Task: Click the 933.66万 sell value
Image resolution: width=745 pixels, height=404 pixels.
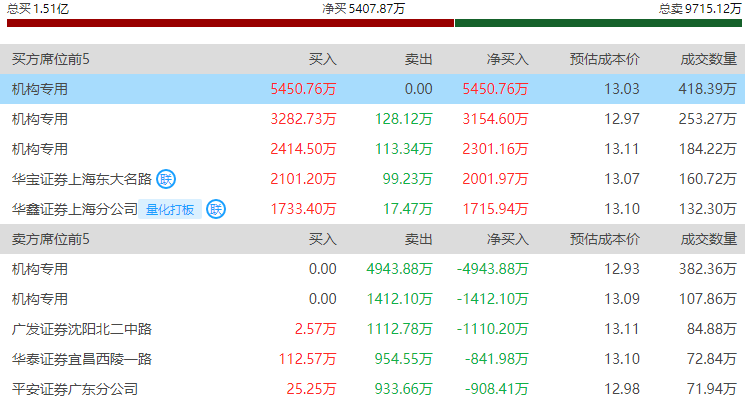Action: [403, 389]
